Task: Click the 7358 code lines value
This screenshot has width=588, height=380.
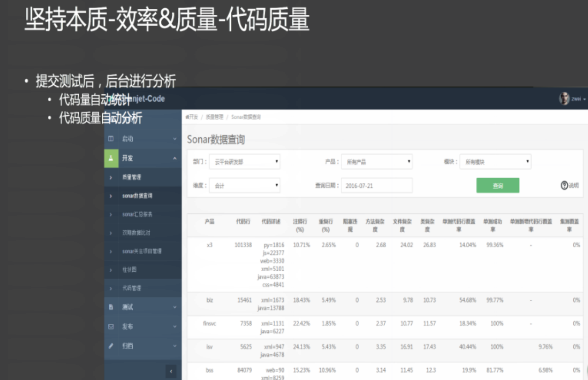Action: [246, 323]
